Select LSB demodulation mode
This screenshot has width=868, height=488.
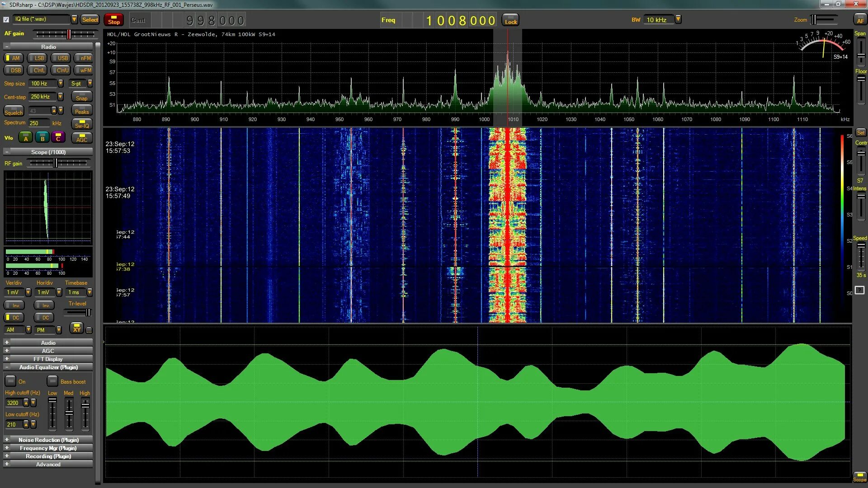coord(37,58)
